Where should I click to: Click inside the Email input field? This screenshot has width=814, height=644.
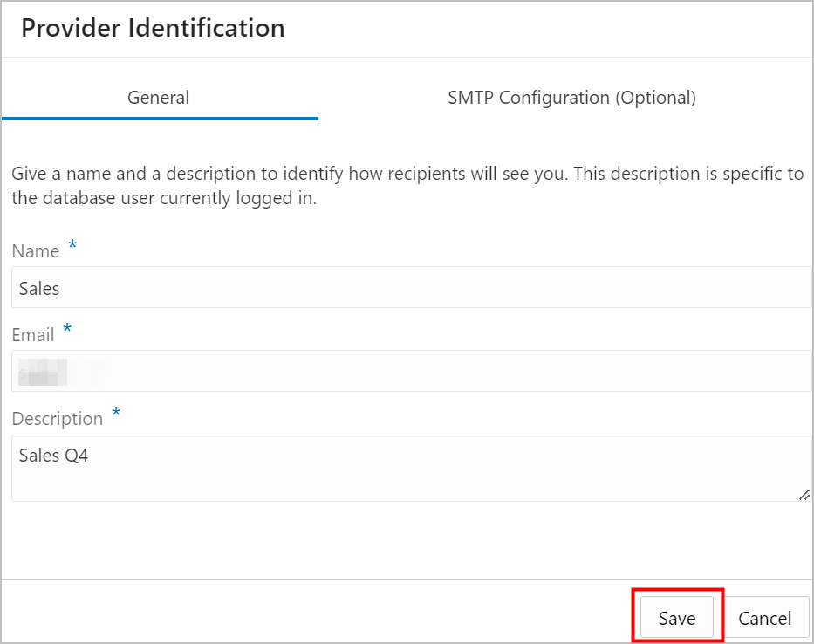[349, 372]
